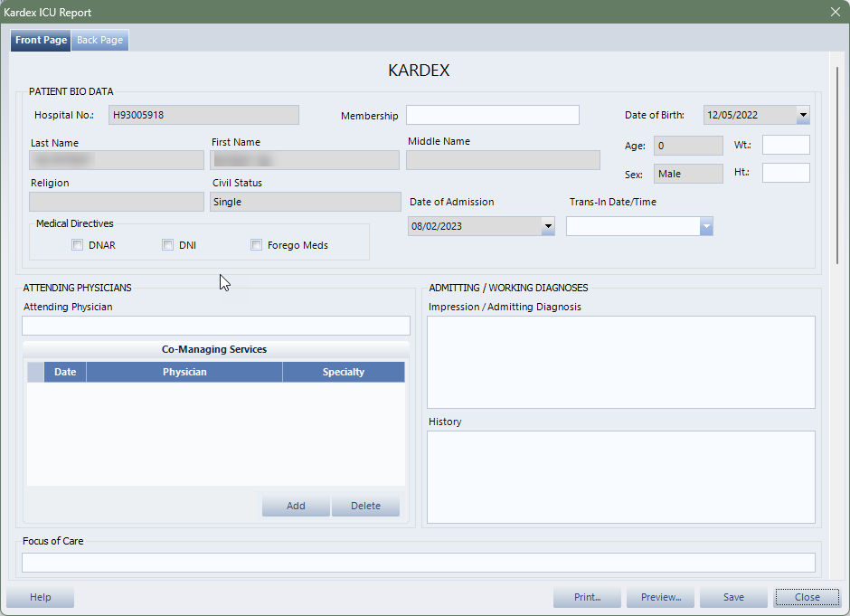This screenshot has width=850, height=616.
Task: Tick the DNI medical directive checkbox
Action: [x=167, y=245]
